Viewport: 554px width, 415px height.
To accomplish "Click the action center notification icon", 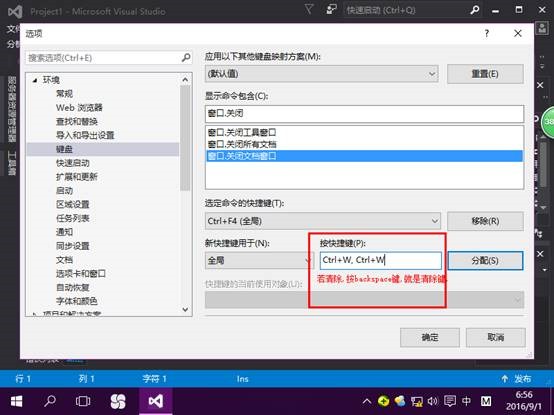I will coord(450,401).
